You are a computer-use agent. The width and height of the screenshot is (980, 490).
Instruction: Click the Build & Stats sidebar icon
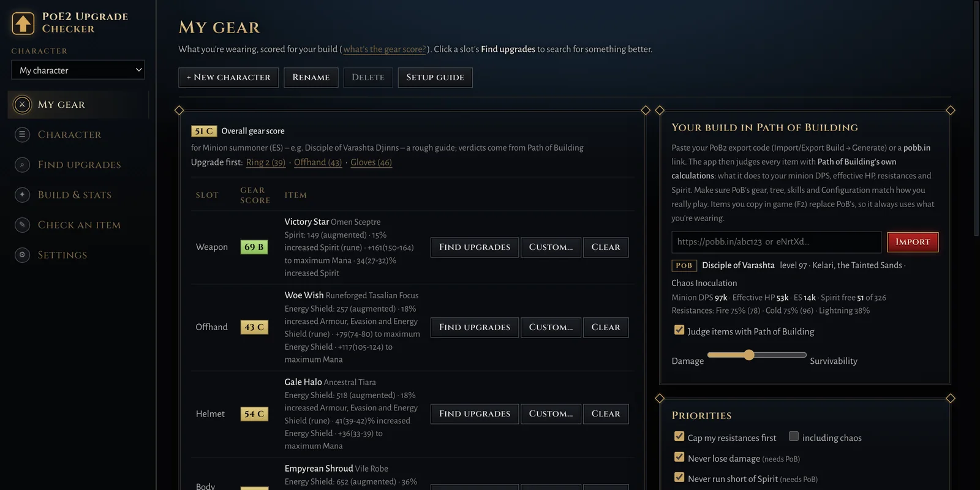(x=22, y=195)
